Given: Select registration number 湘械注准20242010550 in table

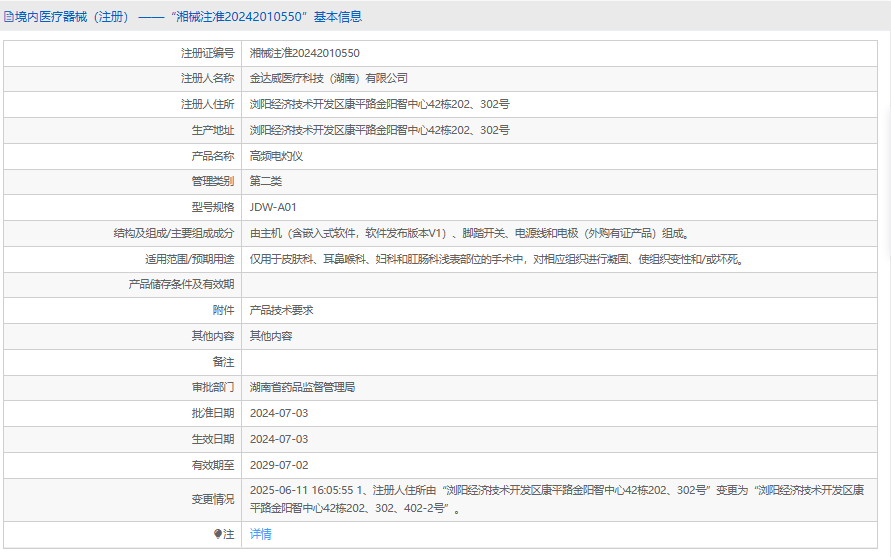Looking at the screenshot, I should tap(305, 53).
